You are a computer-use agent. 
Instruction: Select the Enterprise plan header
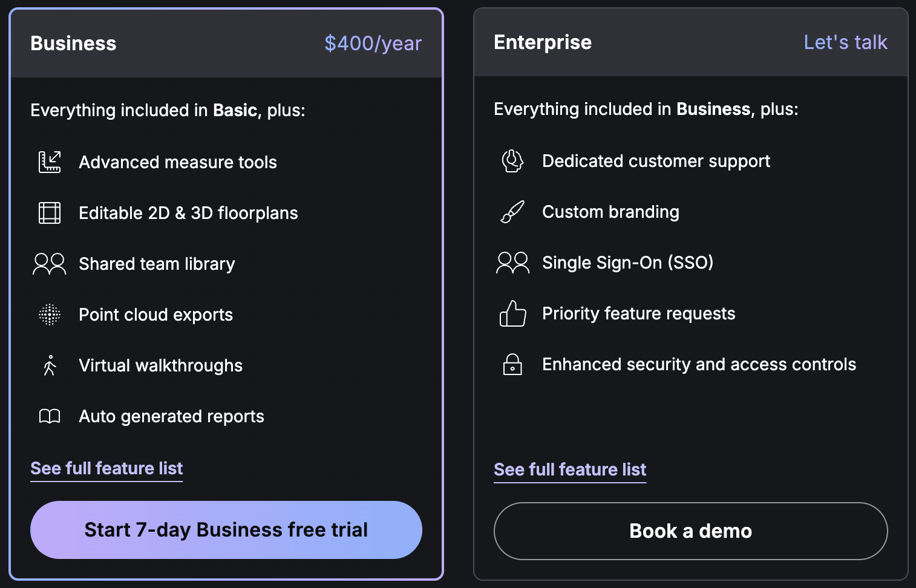click(543, 42)
